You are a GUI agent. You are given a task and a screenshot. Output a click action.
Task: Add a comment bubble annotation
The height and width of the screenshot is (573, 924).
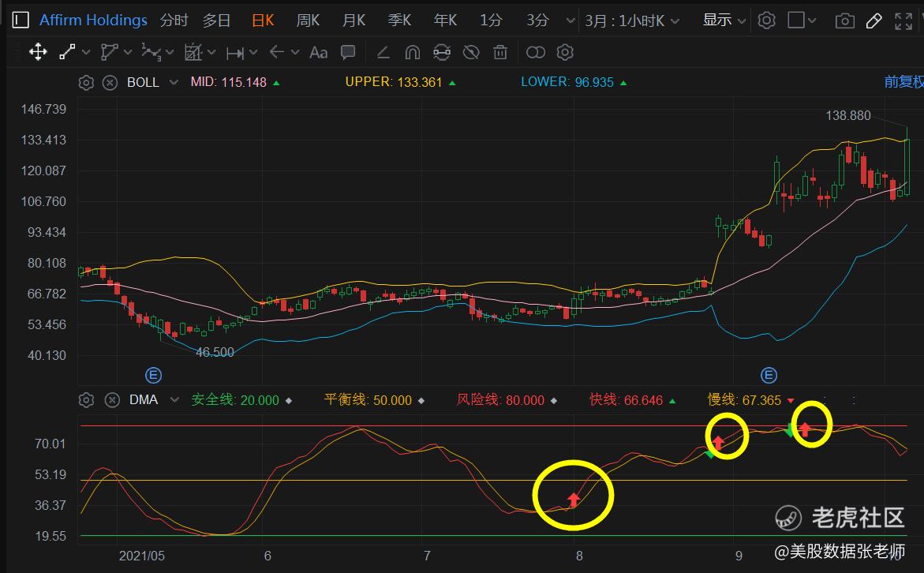[348, 52]
